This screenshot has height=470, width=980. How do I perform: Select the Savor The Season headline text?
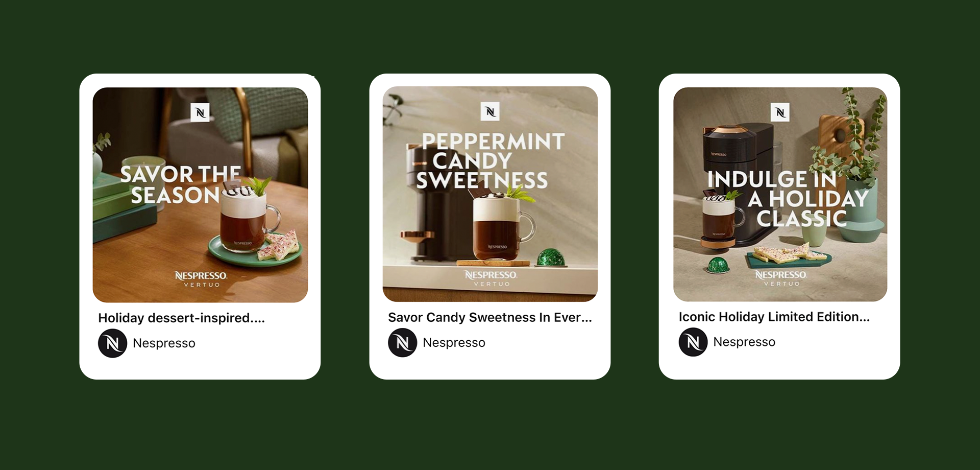(x=180, y=185)
